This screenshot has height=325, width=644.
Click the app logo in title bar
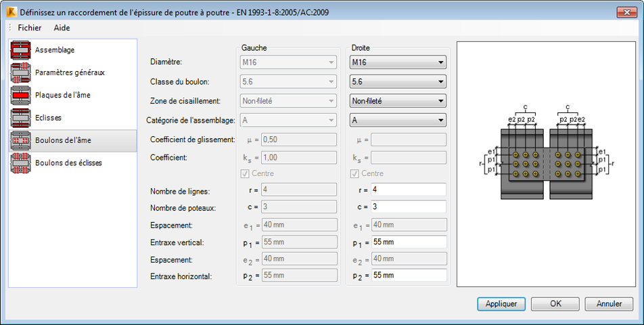click(11, 13)
